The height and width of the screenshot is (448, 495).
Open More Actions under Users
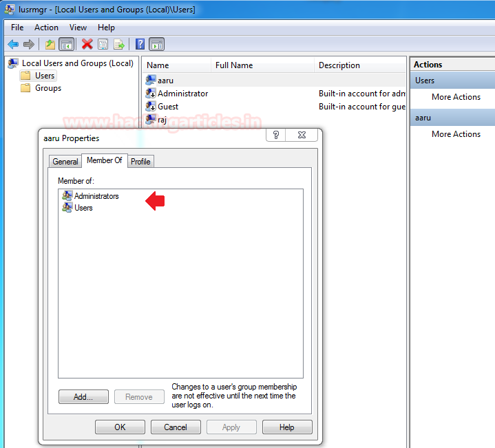456,97
